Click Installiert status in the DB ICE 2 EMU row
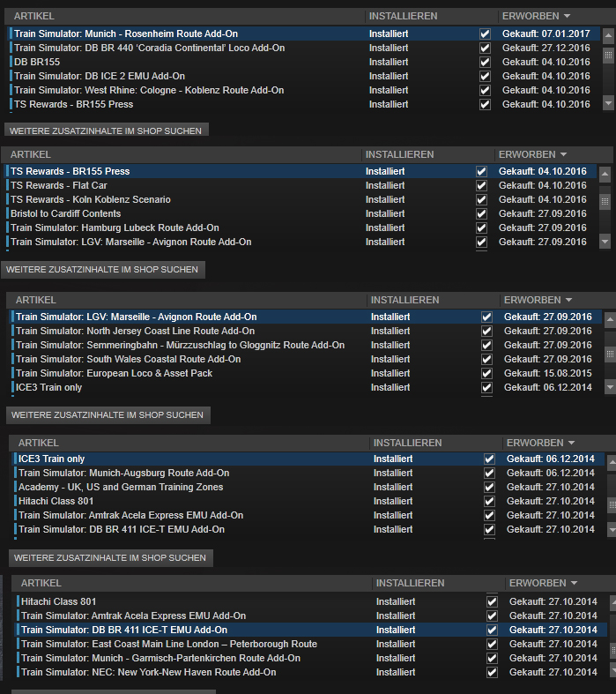Screen dimensions: 616x694 pyautogui.click(x=389, y=76)
